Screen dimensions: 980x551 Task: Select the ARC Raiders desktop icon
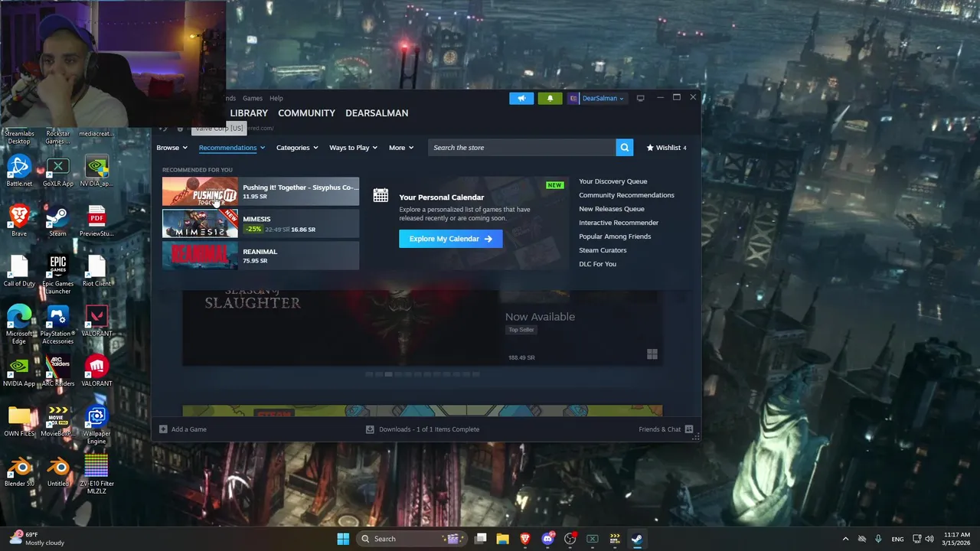click(x=57, y=370)
